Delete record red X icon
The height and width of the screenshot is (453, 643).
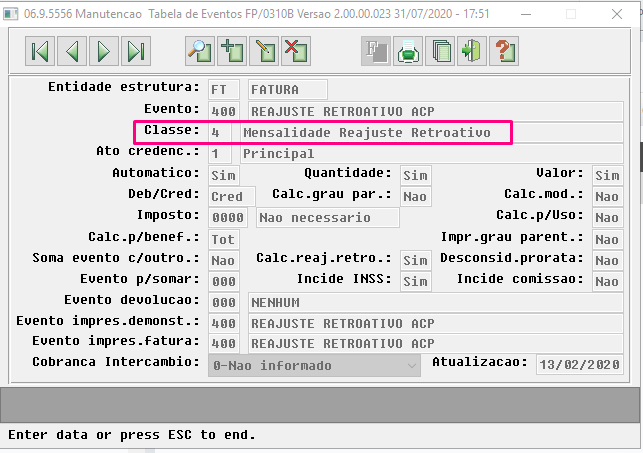[x=296, y=51]
